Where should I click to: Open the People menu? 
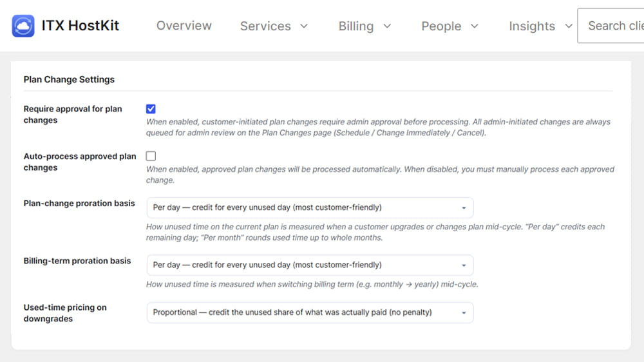(450, 26)
